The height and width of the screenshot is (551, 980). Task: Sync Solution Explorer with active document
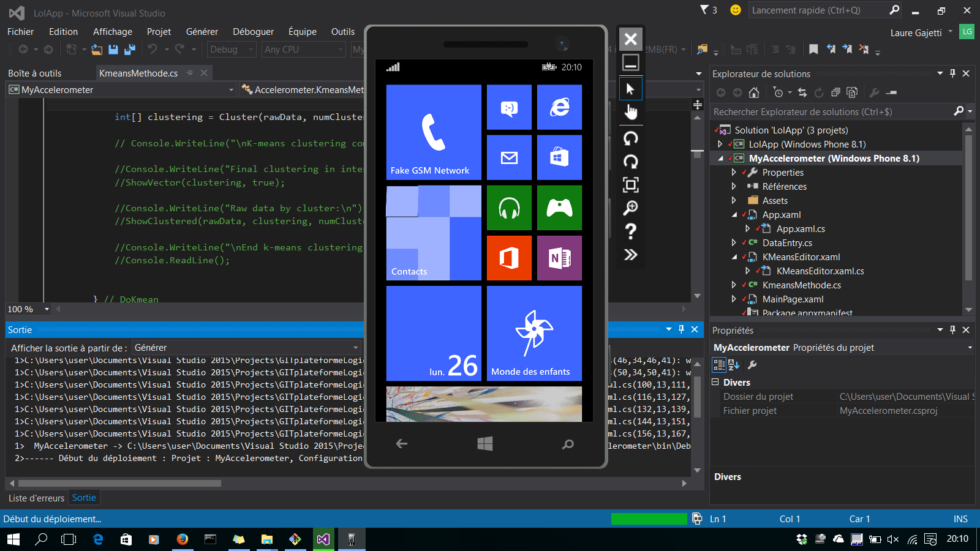[x=804, y=92]
